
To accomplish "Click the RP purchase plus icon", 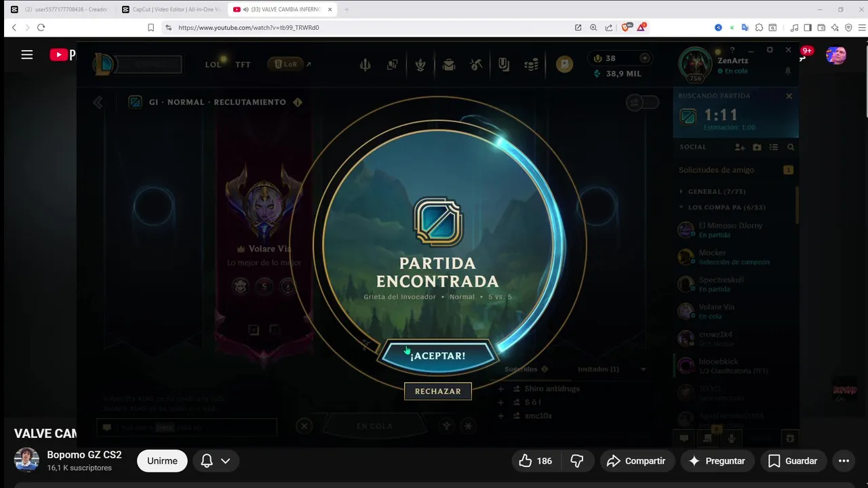I will tap(644, 58).
